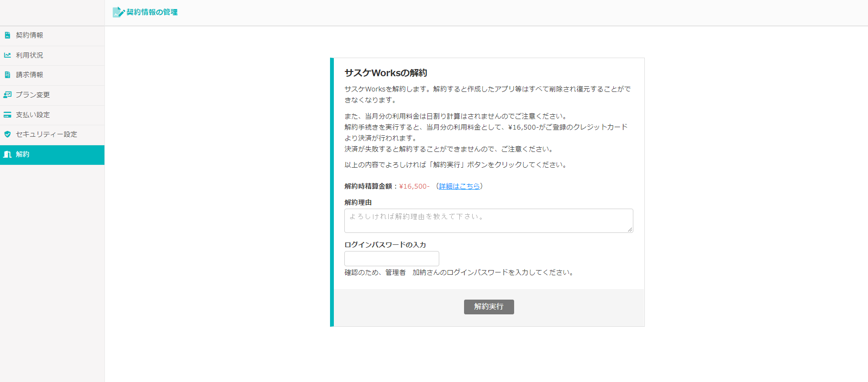868x382 pixels.
Task: Click the 解約理由 textarea resize handle
Action: click(630, 230)
